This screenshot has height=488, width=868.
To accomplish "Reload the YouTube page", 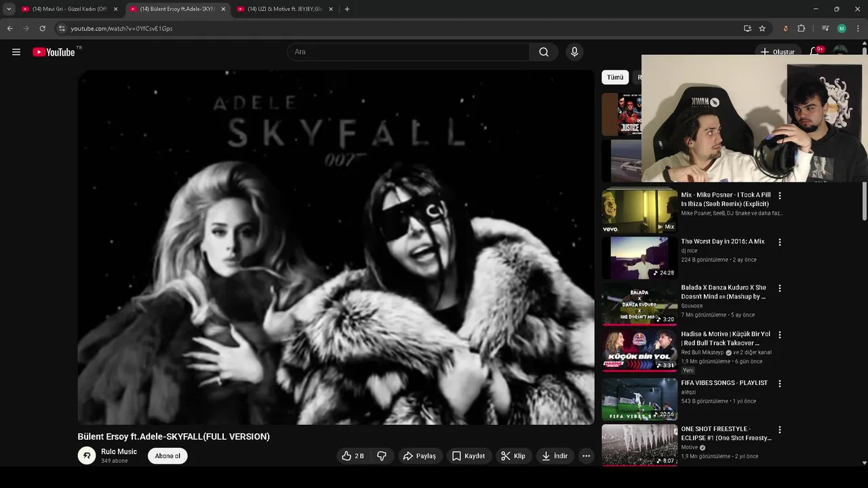I will click(x=43, y=28).
